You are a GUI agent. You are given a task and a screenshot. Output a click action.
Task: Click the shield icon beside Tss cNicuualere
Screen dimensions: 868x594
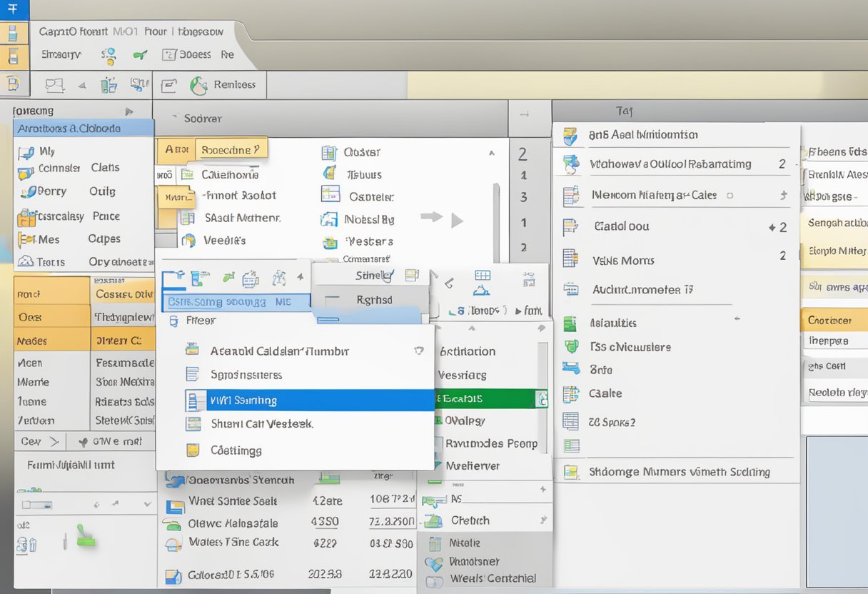coord(570,347)
